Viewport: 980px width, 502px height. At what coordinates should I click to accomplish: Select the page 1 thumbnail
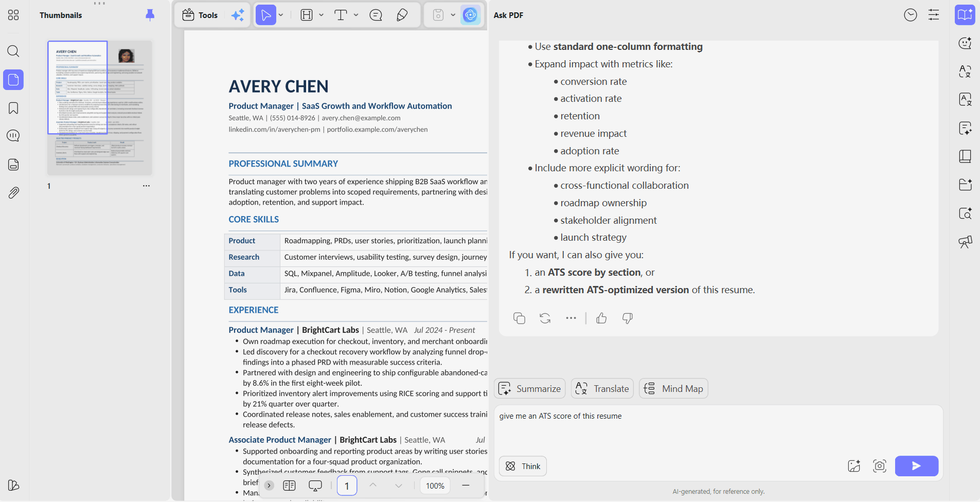tap(100, 107)
